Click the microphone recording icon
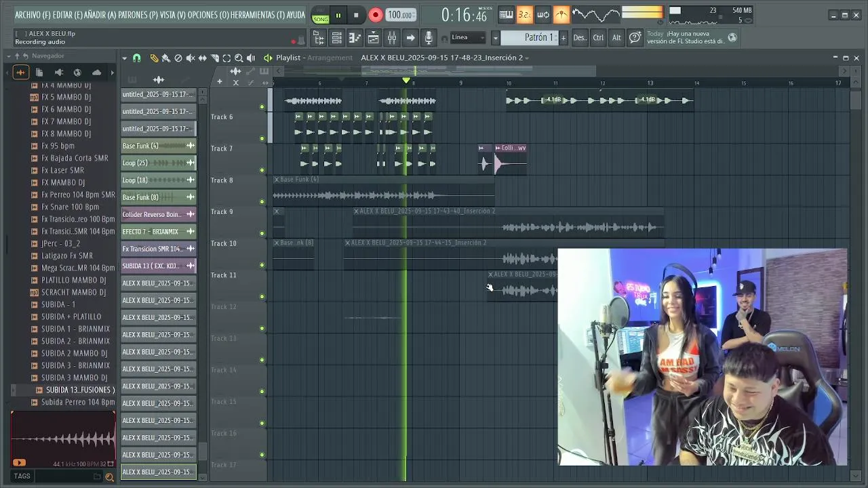 (428, 38)
